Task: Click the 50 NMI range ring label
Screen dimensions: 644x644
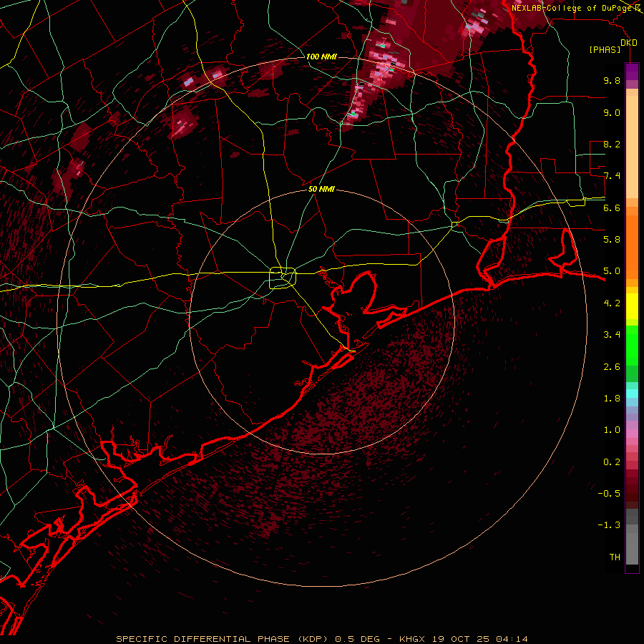Action: coord(321,189)
